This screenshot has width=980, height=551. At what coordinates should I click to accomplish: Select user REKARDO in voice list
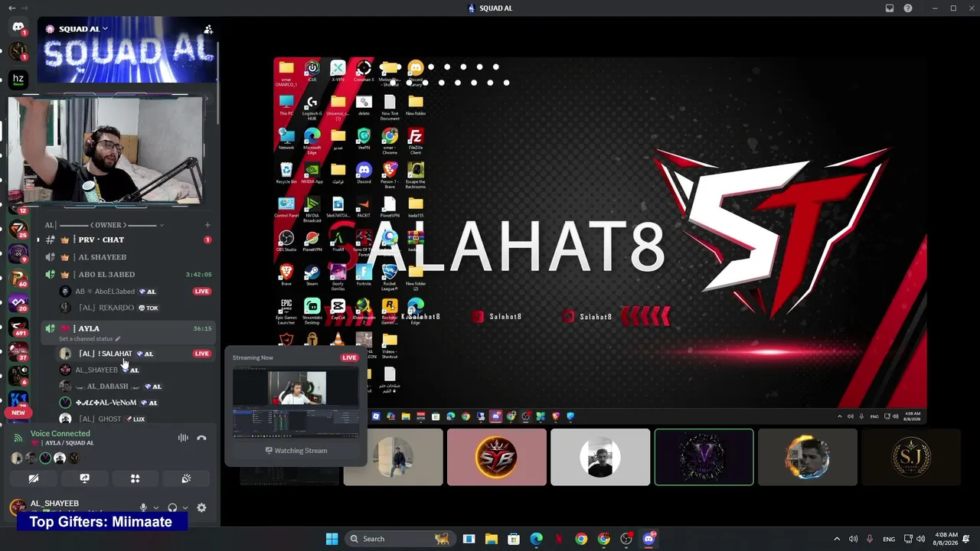pyautogui.click(x=119, y=308)
